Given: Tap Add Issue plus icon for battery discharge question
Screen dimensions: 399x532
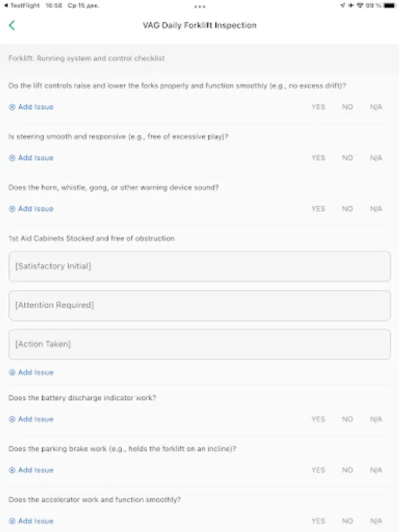Looking at the screenshot, I should (x=13, y=419).
